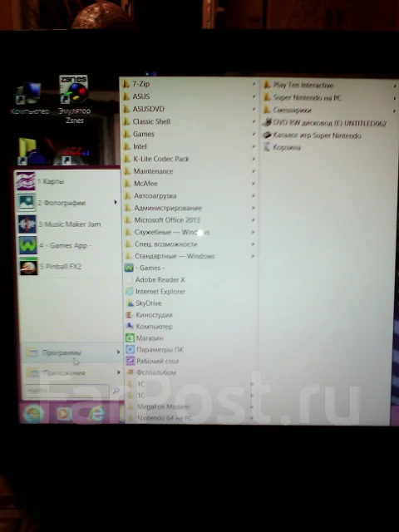Open the Microsoft Office 2013 folder
Screen dimensions: 399x532
190,219
